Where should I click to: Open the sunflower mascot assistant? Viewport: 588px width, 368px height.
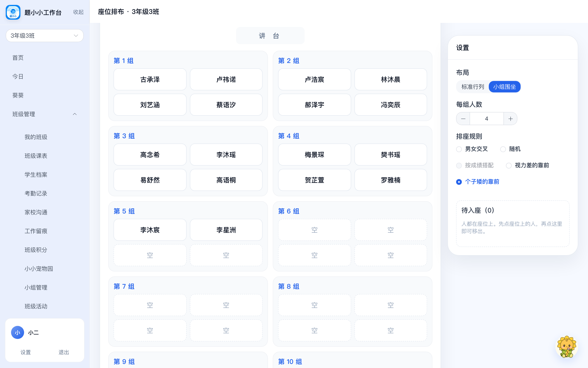tap(567, 347)
